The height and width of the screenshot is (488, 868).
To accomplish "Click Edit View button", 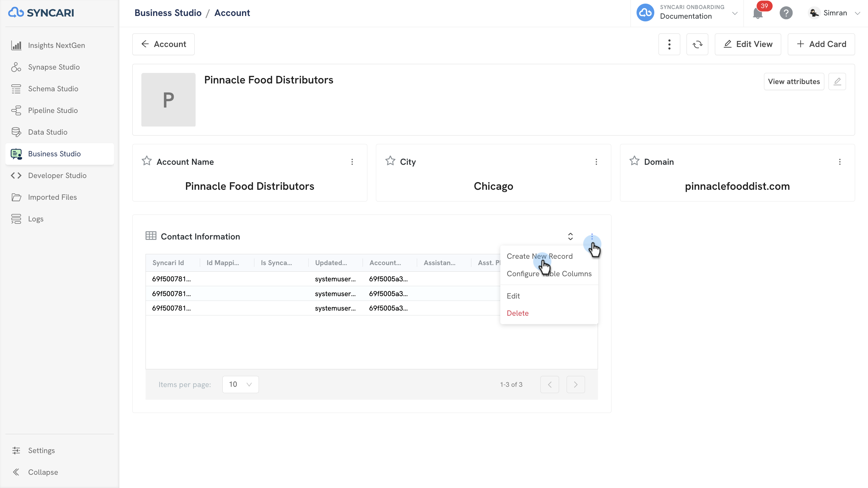I will (x=748, y=44).
